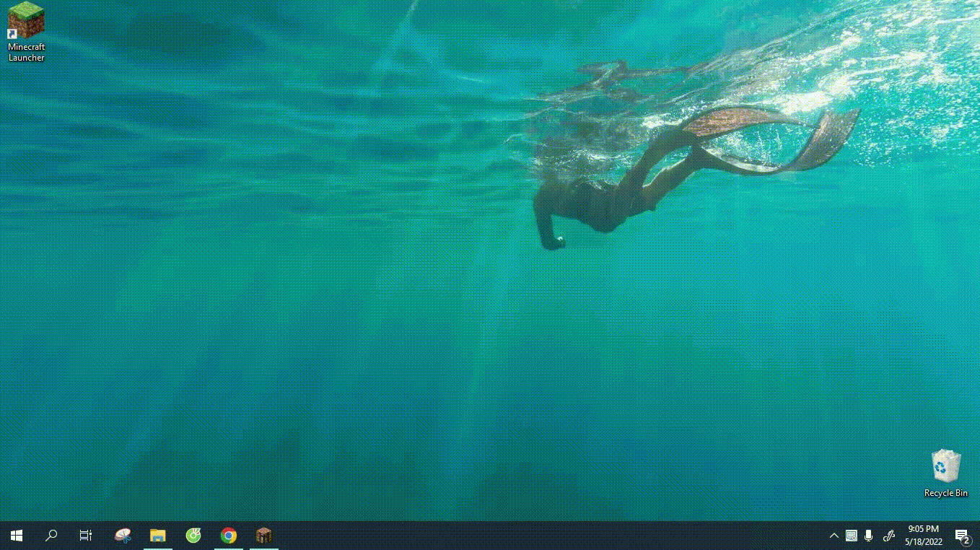This screenshot has height=550, width=980.
Task: Switch to the Minecraft crafting table taskbar app
Action: point(264,536)
